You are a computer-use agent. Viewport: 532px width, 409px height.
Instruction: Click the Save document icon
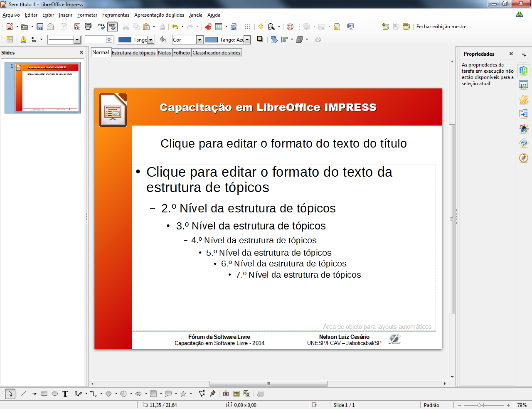pyautogui.click(x=40, y=27)
